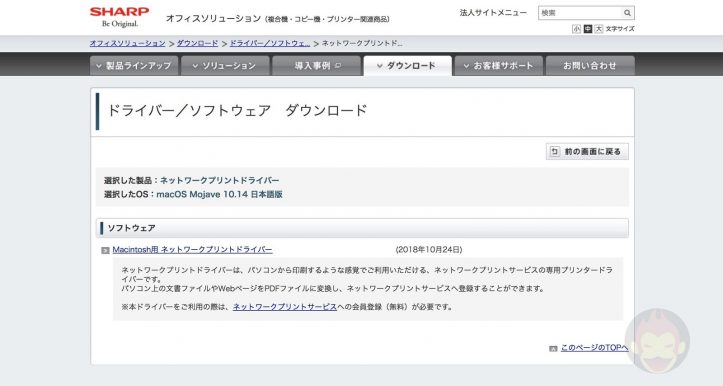Expand the ソリューション menu
723x386 pixels.
(x=225, y=65)
